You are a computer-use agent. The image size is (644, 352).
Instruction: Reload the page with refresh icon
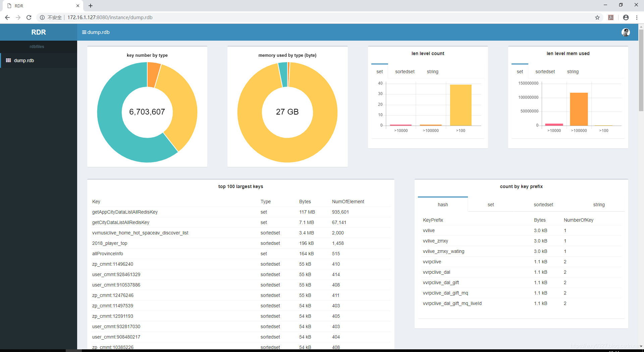point(29,17)
